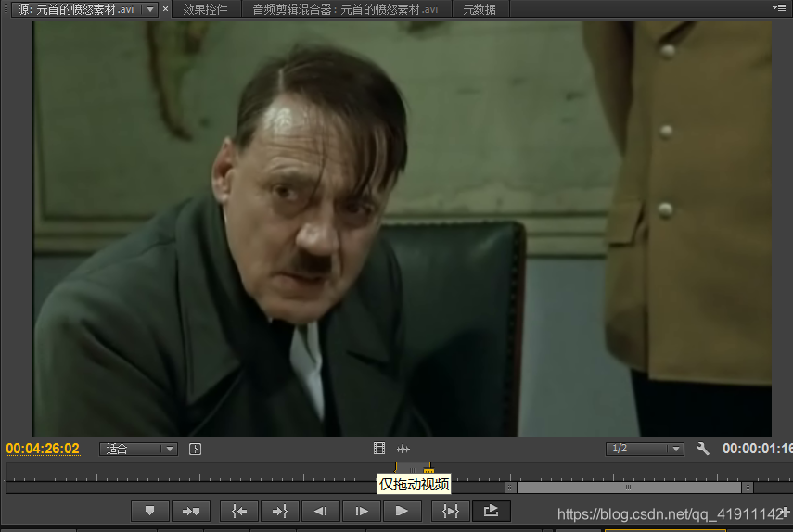The image size is (793, 532).
Task: Play from In to Out point
Action: point(450,511)
